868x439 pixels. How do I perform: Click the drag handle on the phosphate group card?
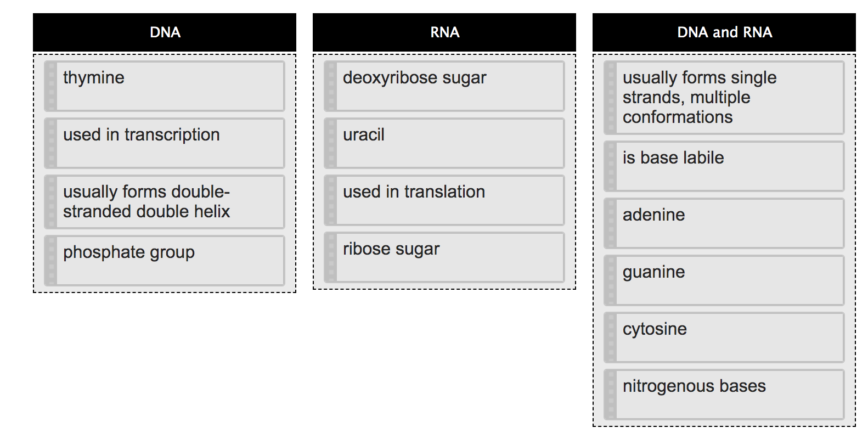[50, 261]
